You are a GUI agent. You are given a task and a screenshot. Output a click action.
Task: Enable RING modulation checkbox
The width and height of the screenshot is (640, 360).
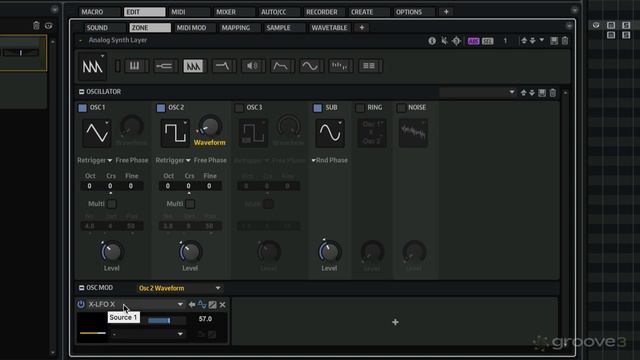point(360,108)
